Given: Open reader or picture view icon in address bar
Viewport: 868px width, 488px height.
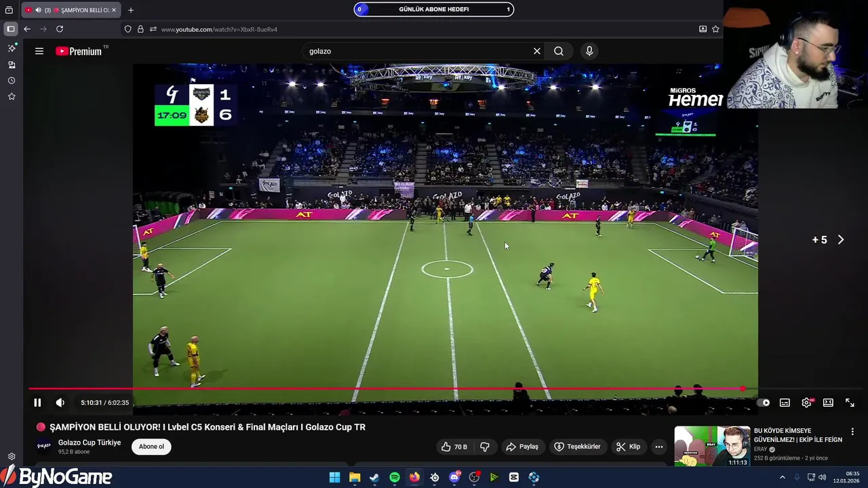Looking at the screenshot, I should coord(703,29).
